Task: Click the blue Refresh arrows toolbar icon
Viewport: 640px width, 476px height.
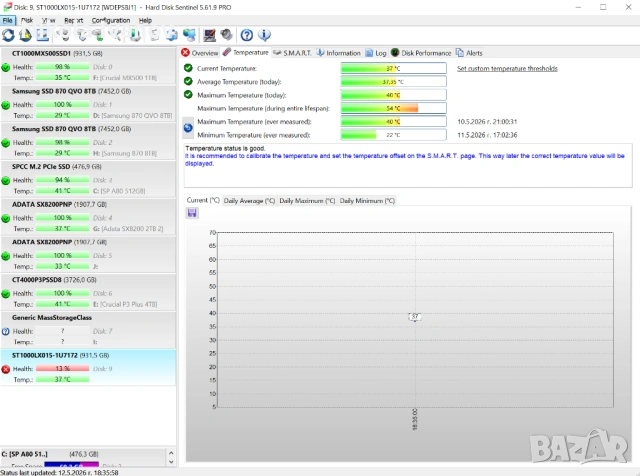Action: [8, 35]
